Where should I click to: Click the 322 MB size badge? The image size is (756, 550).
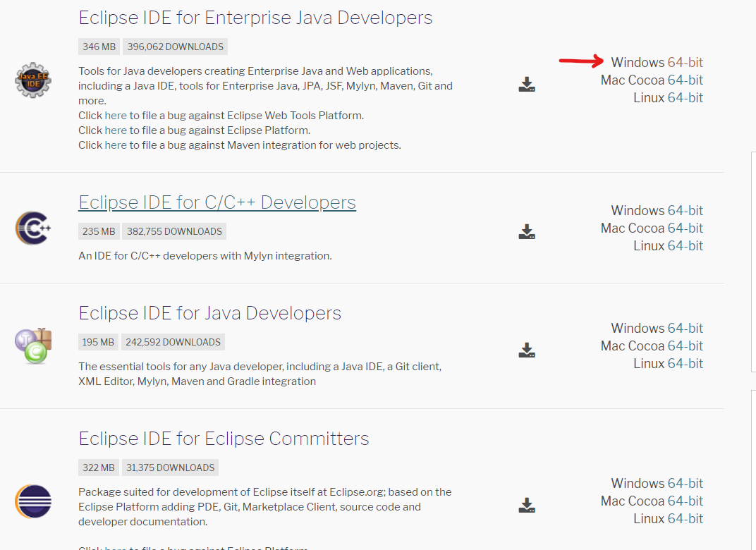pyautogui.click(x=98, y=468)
